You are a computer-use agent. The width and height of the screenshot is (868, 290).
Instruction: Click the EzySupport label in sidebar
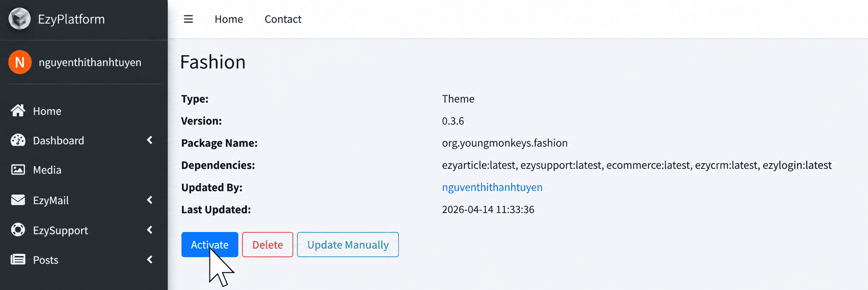(60, 230)
